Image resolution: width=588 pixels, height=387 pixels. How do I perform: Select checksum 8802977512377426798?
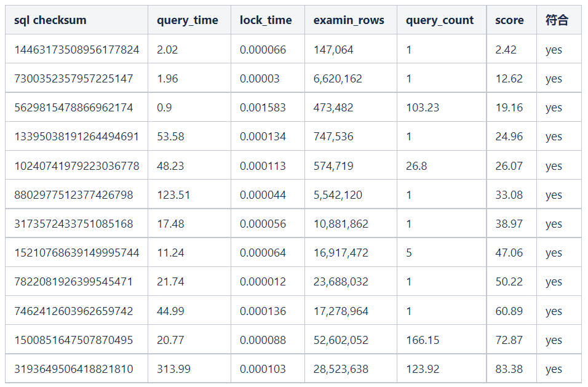[74, 195]
